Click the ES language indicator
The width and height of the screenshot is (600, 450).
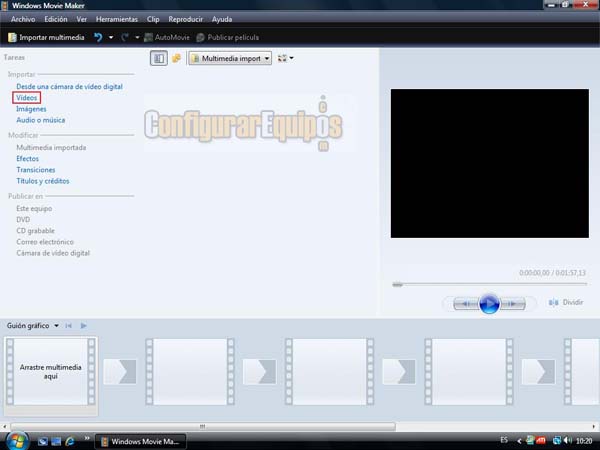click(504, 440)
